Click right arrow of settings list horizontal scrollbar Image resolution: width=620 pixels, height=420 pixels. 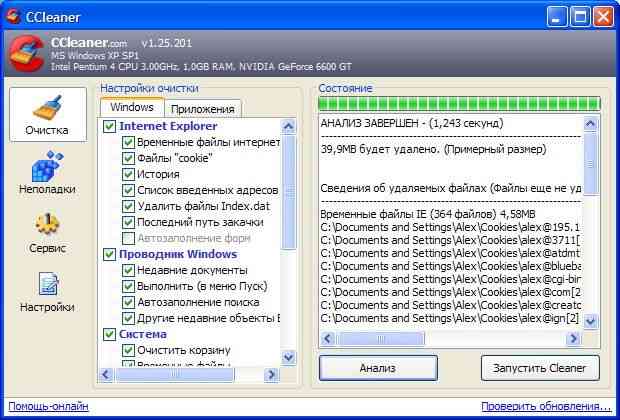pos(271,374)
